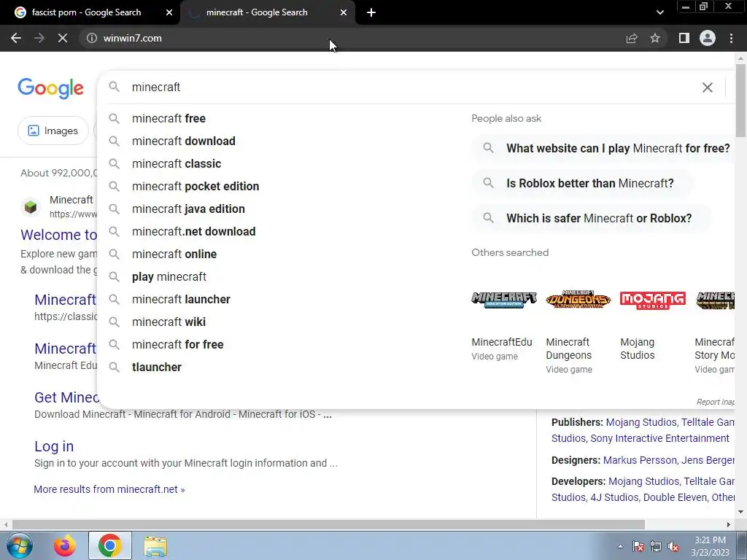Click the vertical page scrollbar thumb
The height and width of the screenshot is (560, 747).
tap(740, 100)
